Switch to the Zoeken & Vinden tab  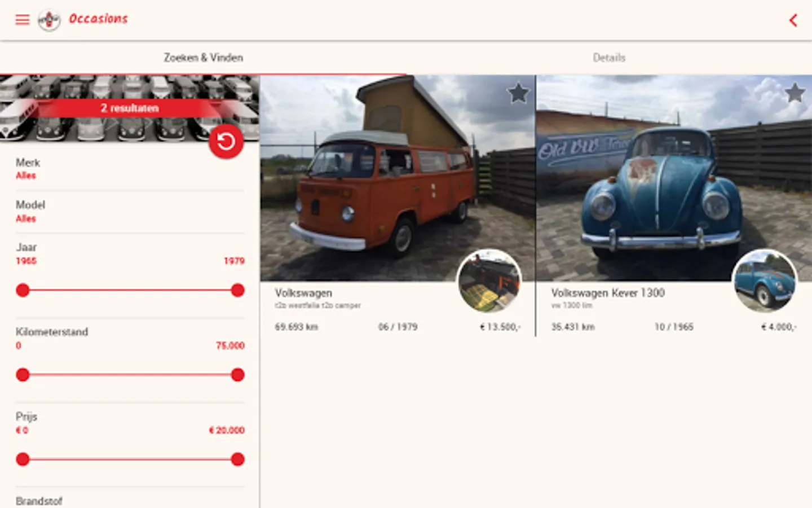pos(203,58)
